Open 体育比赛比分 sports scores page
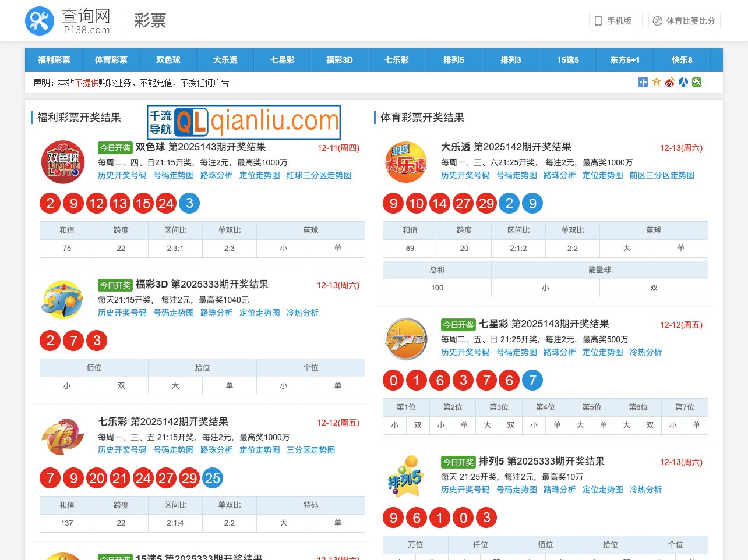 [684, 20]
